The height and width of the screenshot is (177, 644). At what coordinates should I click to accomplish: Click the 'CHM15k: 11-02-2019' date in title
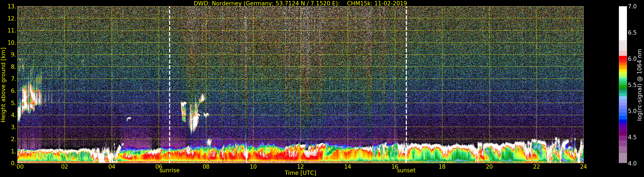coord(377,3)
